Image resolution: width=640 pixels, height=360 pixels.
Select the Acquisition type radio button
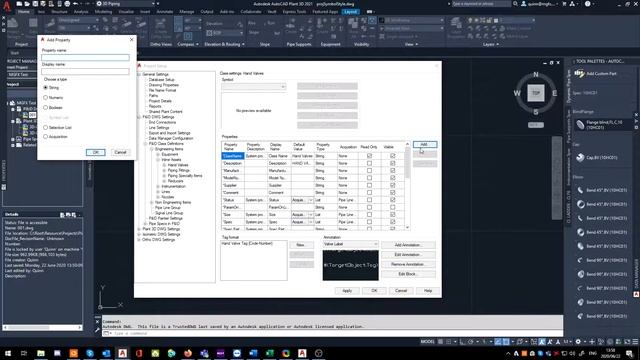click(x=46, y=137)
